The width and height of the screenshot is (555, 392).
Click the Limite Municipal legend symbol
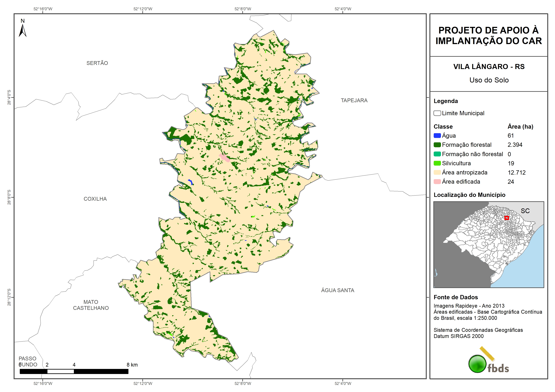tap(437, 113)
